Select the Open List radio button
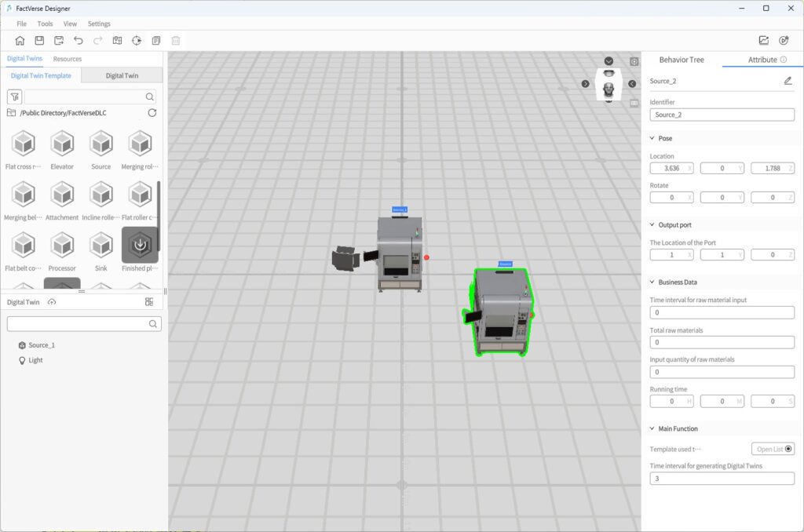 coord(788,450)
